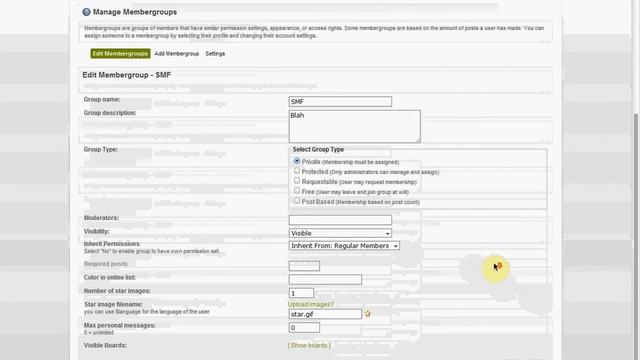The image size is (640, 360).
Task: Open the Visibility dropdown
Action: pyautogui.click(x=340, y=233)
